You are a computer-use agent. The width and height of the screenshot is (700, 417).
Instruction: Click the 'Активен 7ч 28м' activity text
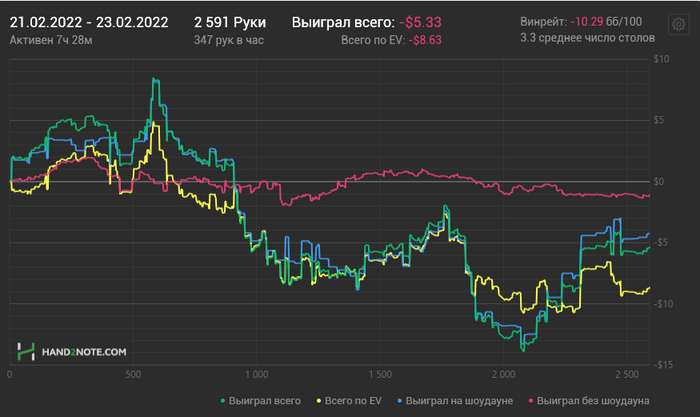(x=51, y=40)
